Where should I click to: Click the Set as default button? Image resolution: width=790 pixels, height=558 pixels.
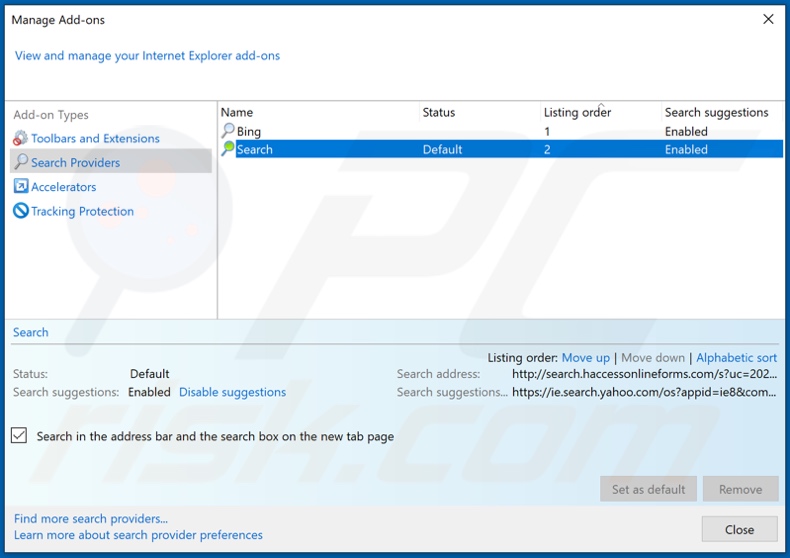pyautogui.click(x=648, y=489)
